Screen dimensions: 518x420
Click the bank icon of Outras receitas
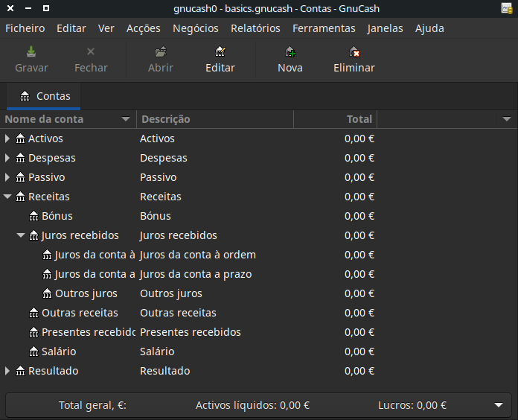(33, 313)
